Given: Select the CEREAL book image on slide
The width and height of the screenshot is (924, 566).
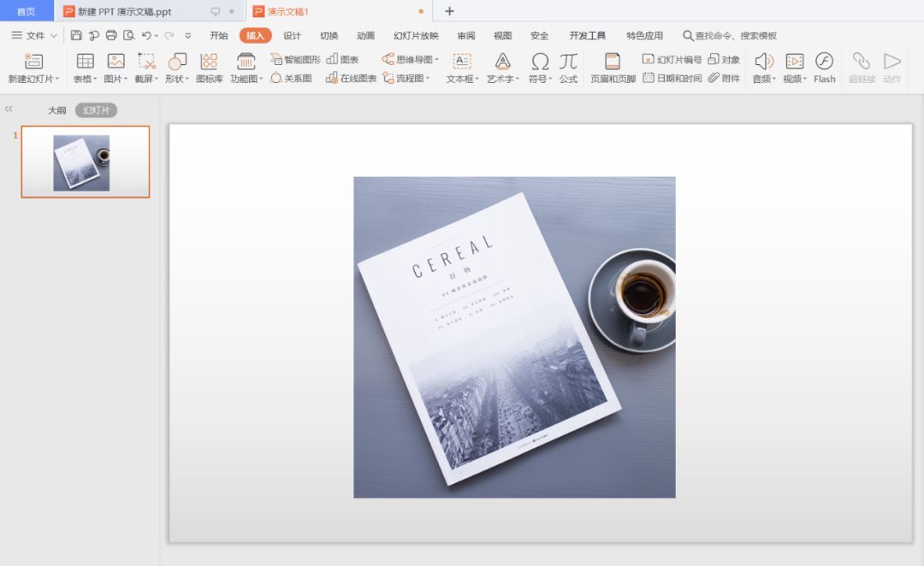Looking at the screenshot, I should point(514,338).
